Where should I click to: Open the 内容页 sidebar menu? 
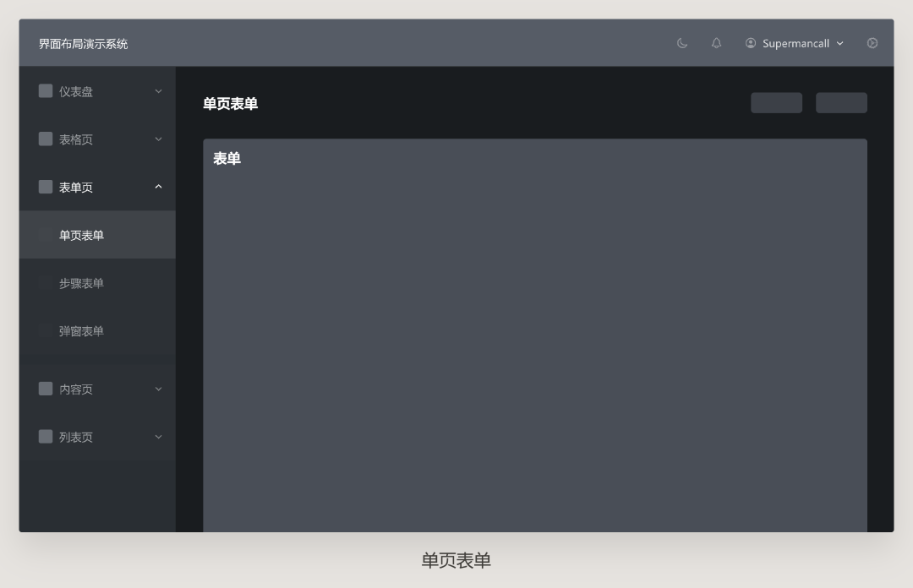[x=97, y=389]
